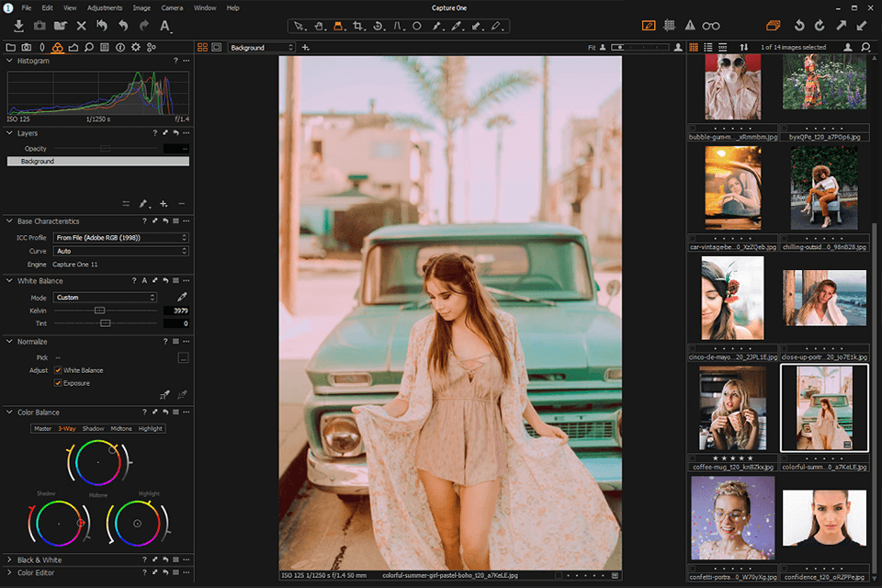Toggle the multi-view viewer mode icon
Viewport: 882px width, 588px height.
tap(202, 47)
